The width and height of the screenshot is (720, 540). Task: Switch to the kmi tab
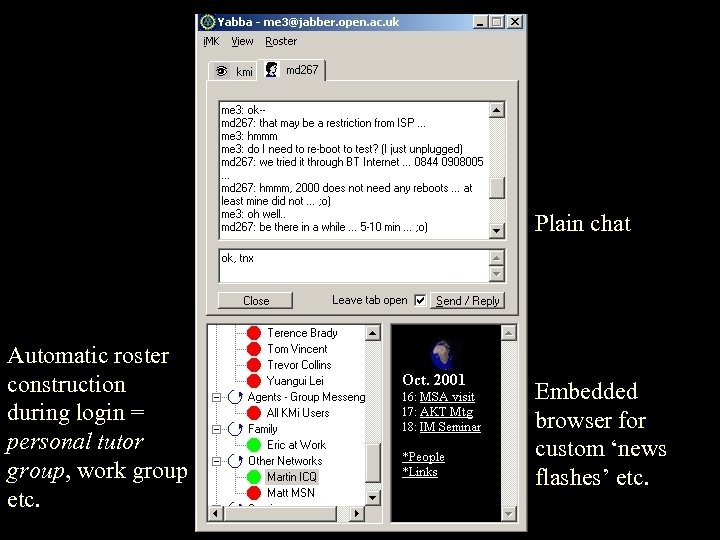(233, 71)
